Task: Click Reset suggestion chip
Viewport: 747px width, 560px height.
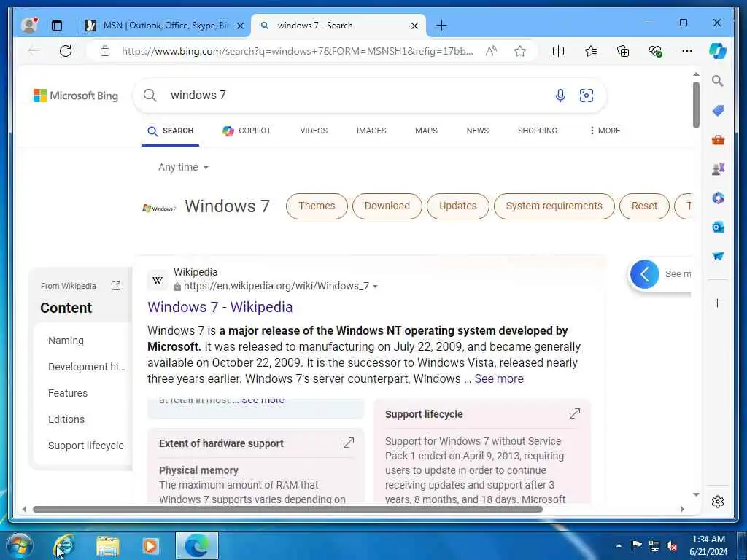Action: (644, 206)
